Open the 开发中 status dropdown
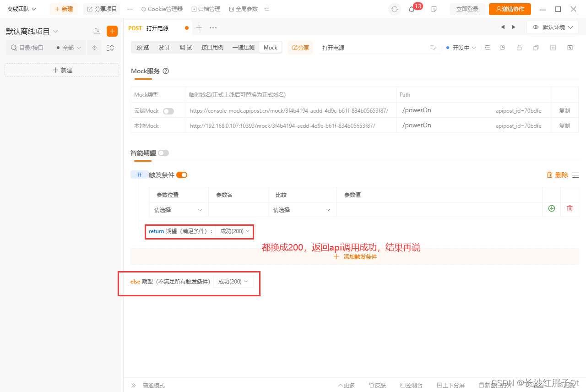The image size is (586, 392). click(461, 48)
